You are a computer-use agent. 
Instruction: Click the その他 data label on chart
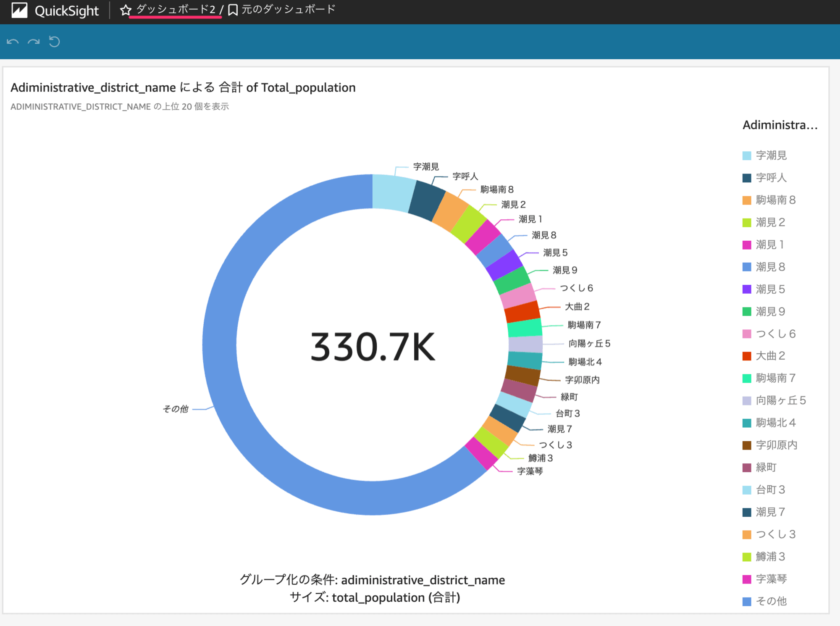tap(176, 409)
